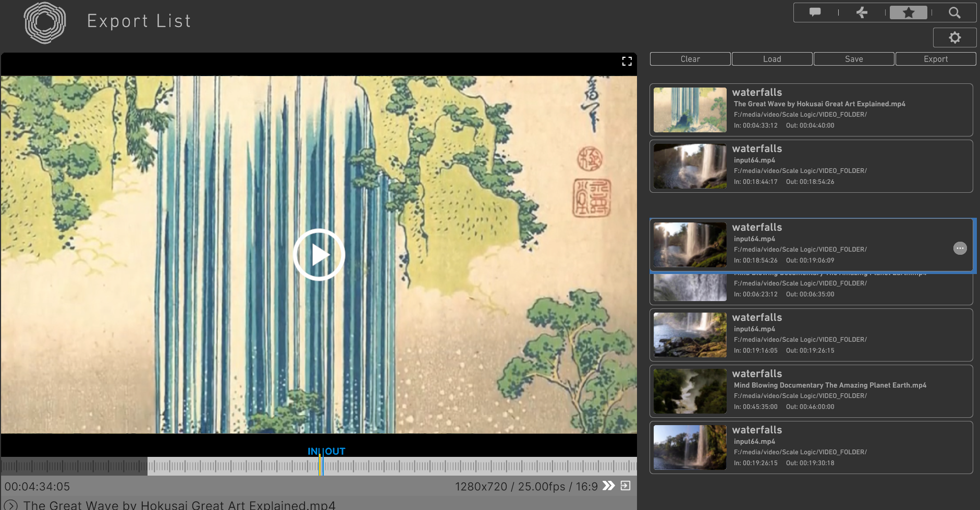
Task: Select thumbnail of clip In 00:18:54:26
Action: pos(690,245)
